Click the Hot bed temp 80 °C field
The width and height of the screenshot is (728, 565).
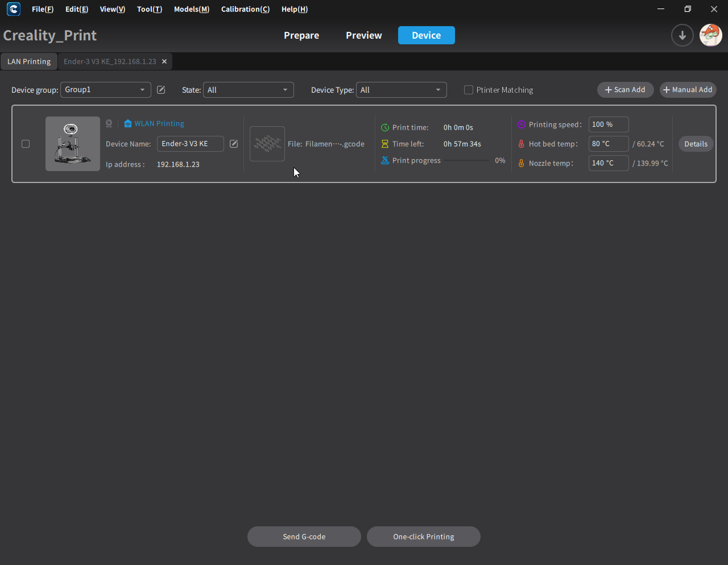pos(609,144)
